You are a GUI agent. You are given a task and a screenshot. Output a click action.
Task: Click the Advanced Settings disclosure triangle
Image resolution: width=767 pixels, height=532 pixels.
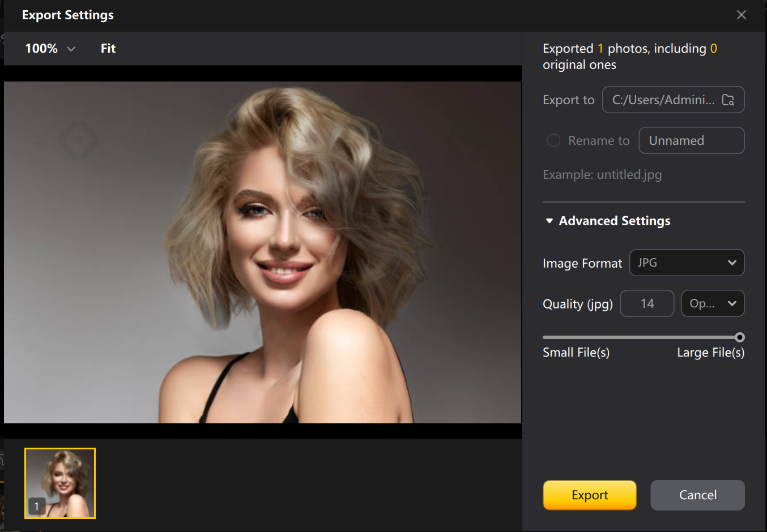[549, 221]
